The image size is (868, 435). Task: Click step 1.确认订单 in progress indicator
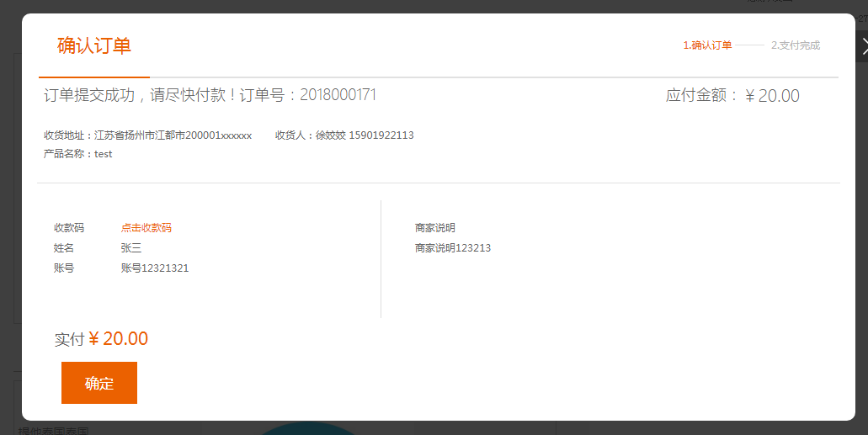coord(707,45)
